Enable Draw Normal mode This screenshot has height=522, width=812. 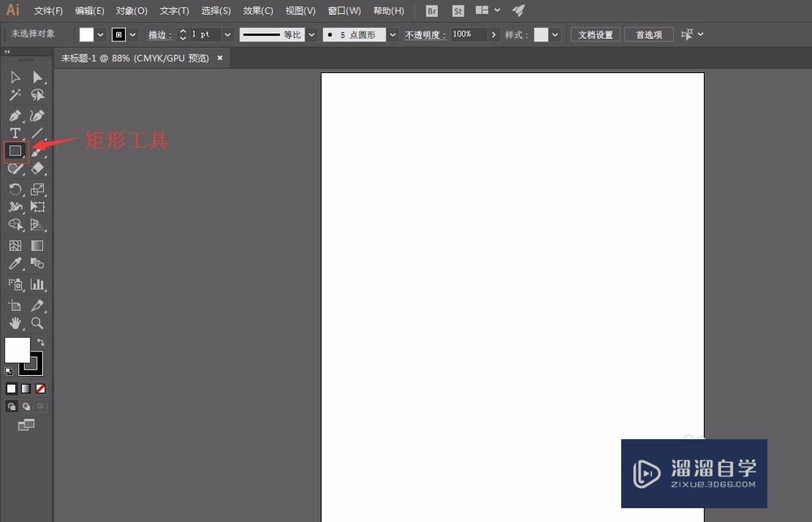(11, 407)
